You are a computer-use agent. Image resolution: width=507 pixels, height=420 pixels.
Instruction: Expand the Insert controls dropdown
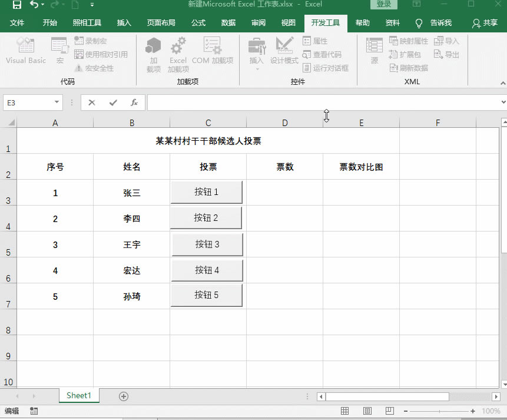tap(257, 68)
